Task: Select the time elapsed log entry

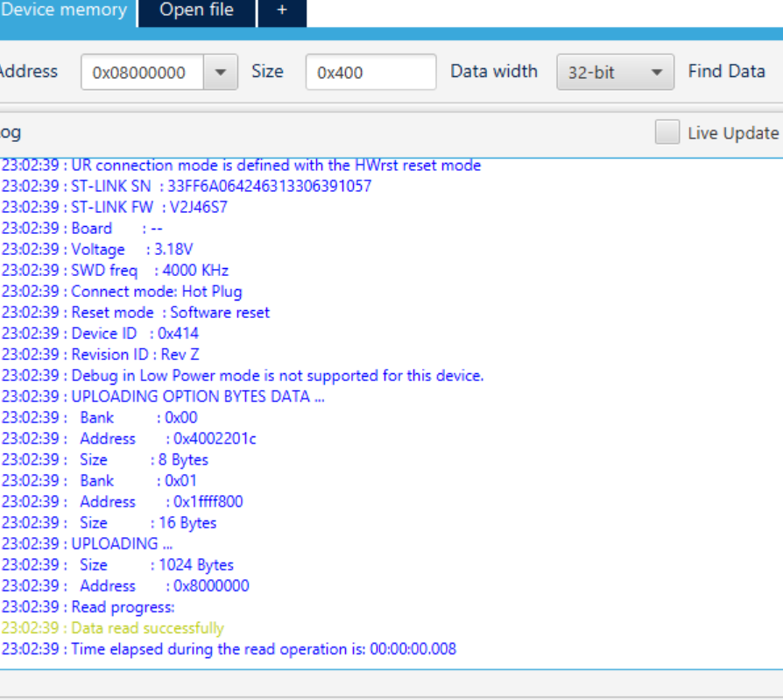Action: click(228, 649)
